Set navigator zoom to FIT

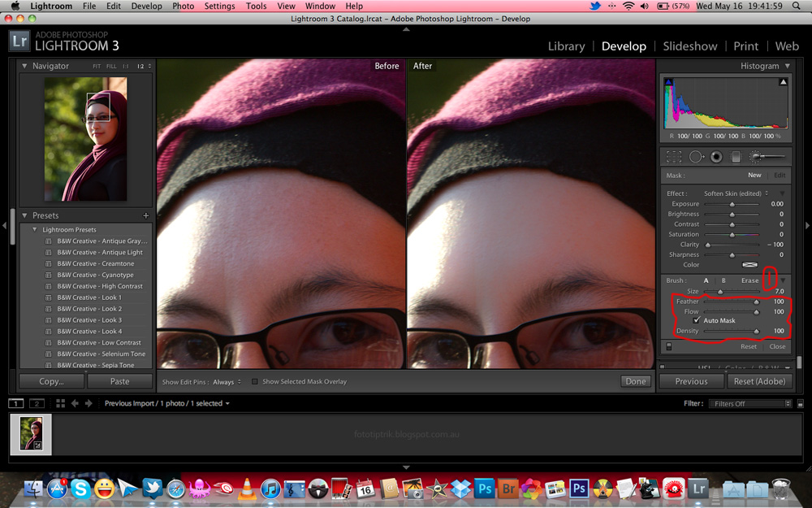click(97, 67)
